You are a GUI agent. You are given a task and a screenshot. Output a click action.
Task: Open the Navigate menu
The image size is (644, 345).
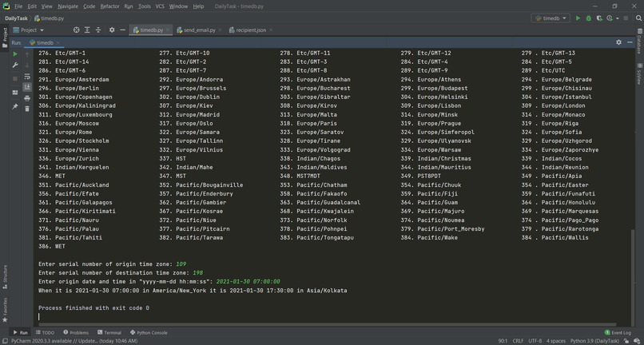68,6
